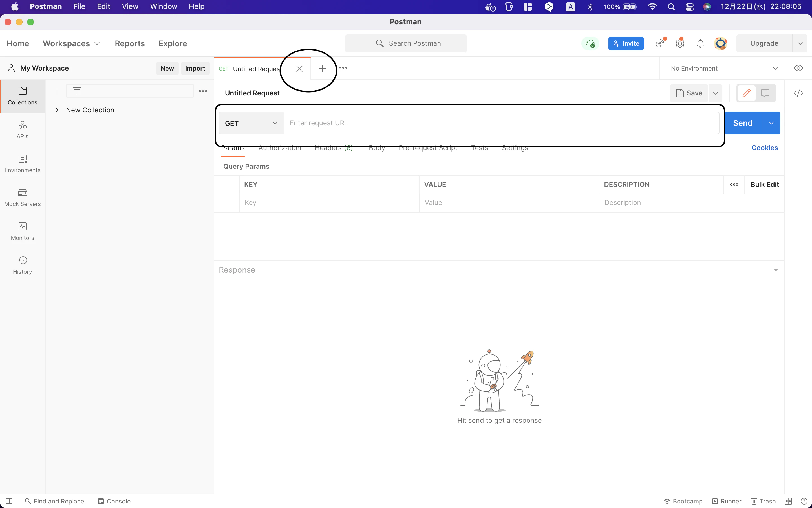The image size is (812, 508).
Task: Open the No Environment selector
Action: [x=724, y=68]
